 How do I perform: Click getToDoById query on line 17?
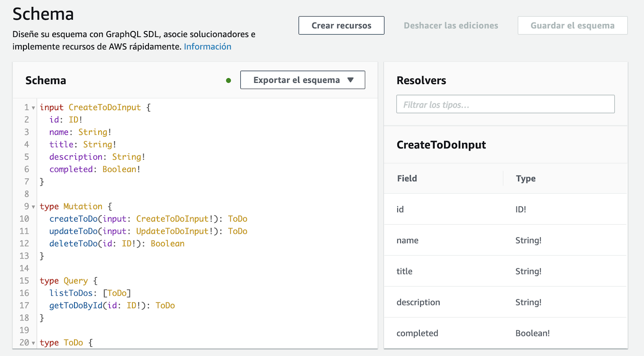pyautogui.click(x=112, y=305)
